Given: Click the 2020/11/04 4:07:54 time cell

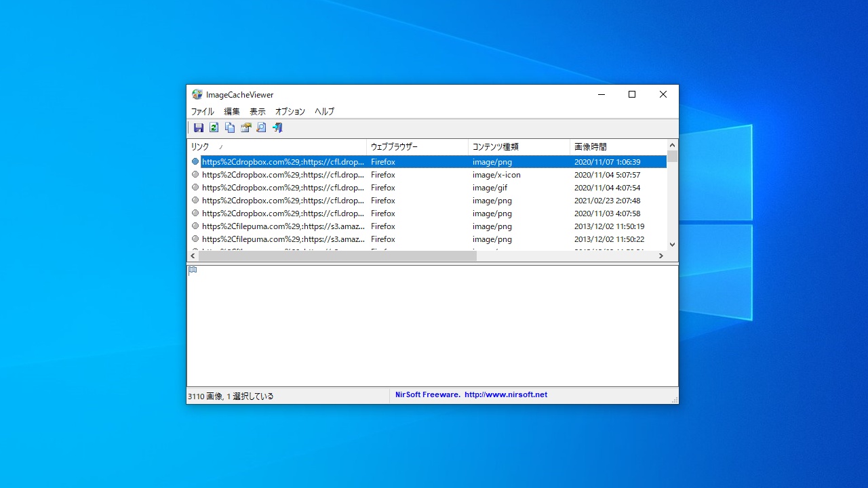Looking at the screenshot, I should click(x=607, y=188).
